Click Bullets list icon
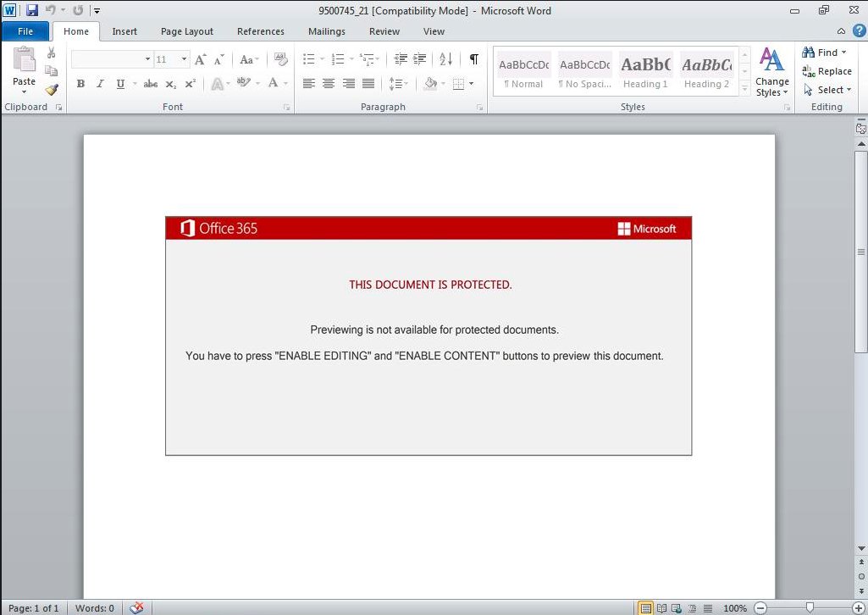This screenshot has height=615, width=868. (309, 58)
